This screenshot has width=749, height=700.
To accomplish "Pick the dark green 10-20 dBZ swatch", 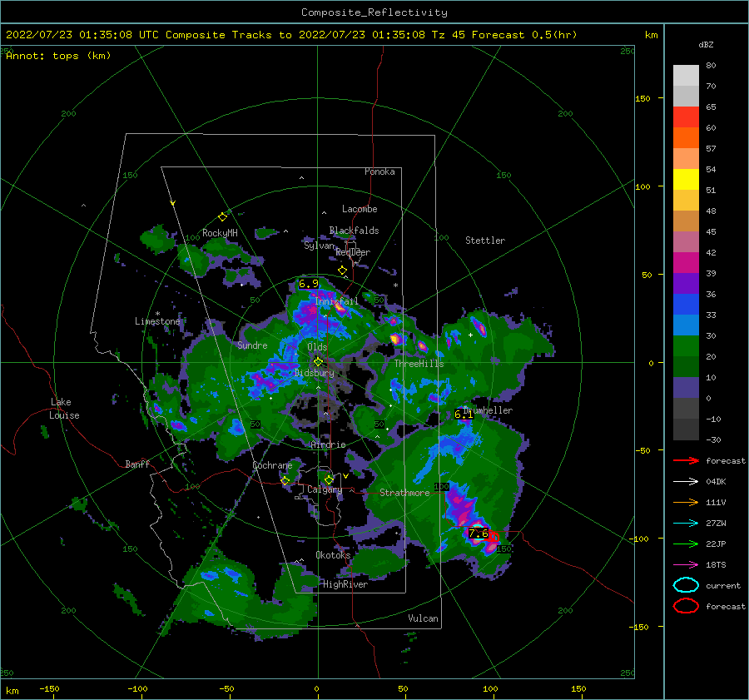I will [x=686, y=366].
